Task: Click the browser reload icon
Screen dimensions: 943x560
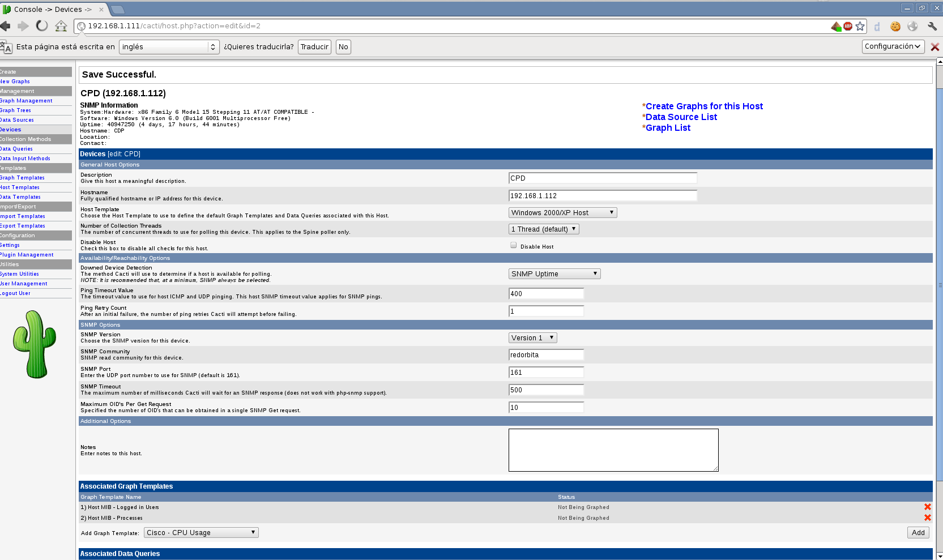Action: point(42,26)
